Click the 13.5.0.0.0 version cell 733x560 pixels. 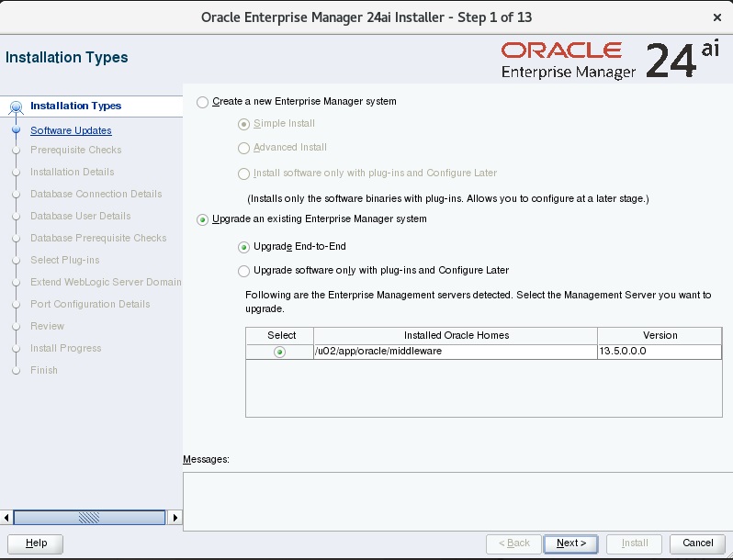click(660, 352)
